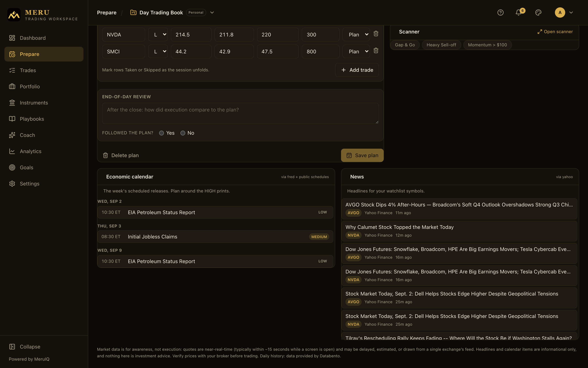Click the Meru logo icon
588x368 pixels.
14,15
